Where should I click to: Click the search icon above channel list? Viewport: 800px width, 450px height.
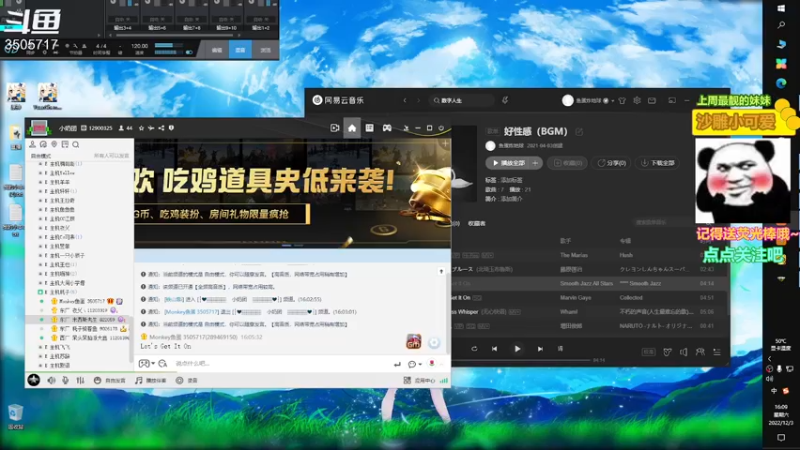(76, 145)
